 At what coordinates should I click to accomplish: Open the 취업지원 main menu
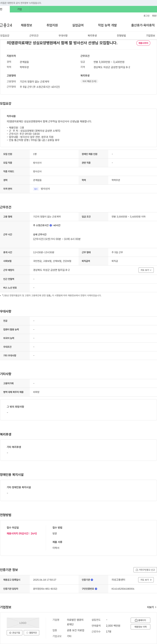point(52,25)
